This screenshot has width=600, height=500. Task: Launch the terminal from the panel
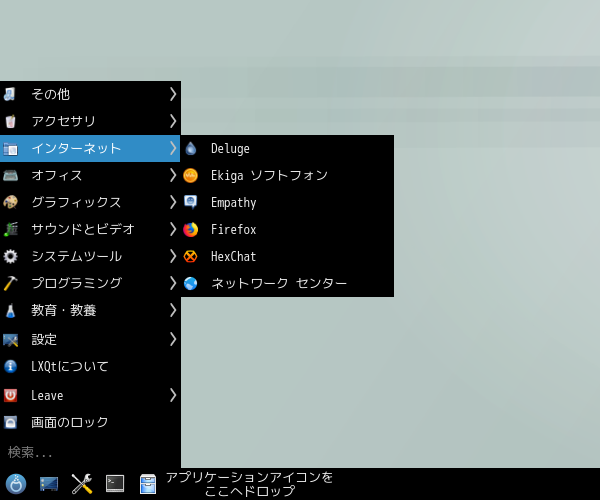115,484
